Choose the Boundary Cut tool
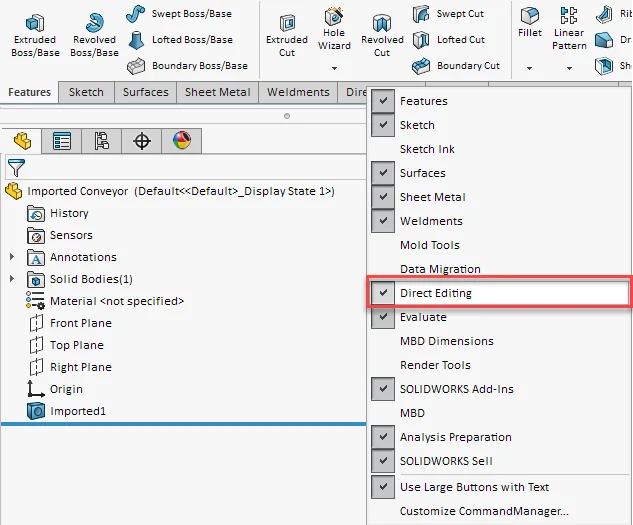 456,65
